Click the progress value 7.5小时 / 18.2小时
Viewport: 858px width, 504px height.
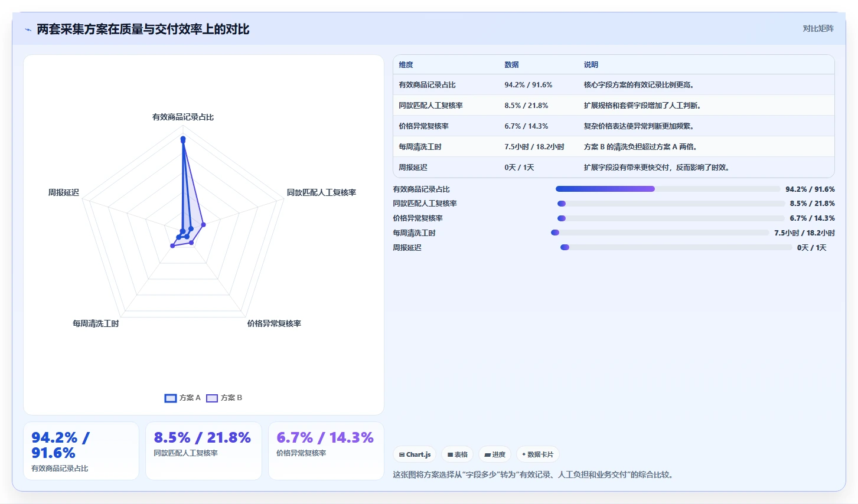pyautogui.click(x=804, y=233)
